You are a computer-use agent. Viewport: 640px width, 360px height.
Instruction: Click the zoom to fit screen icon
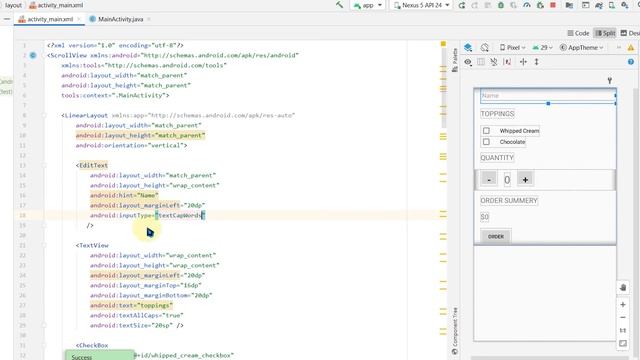623,343
